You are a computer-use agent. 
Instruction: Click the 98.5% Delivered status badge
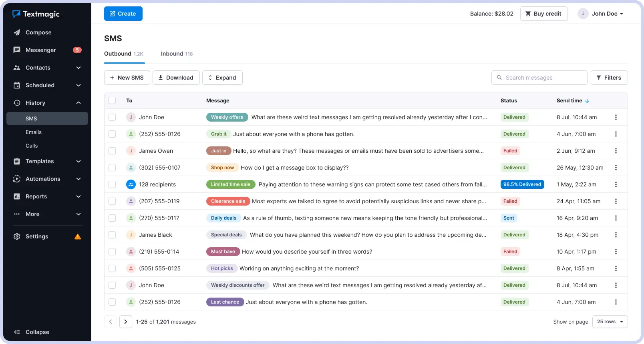coord(522,184)
